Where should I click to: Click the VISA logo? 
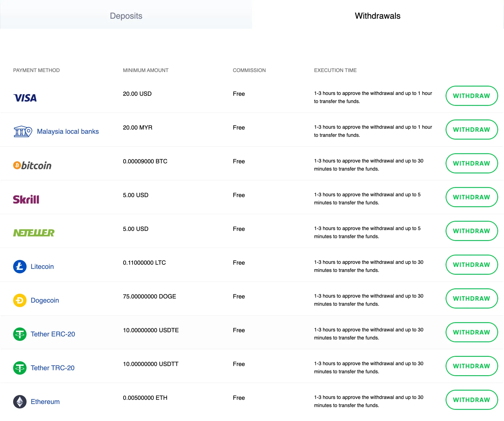click(x=25, y=98)
